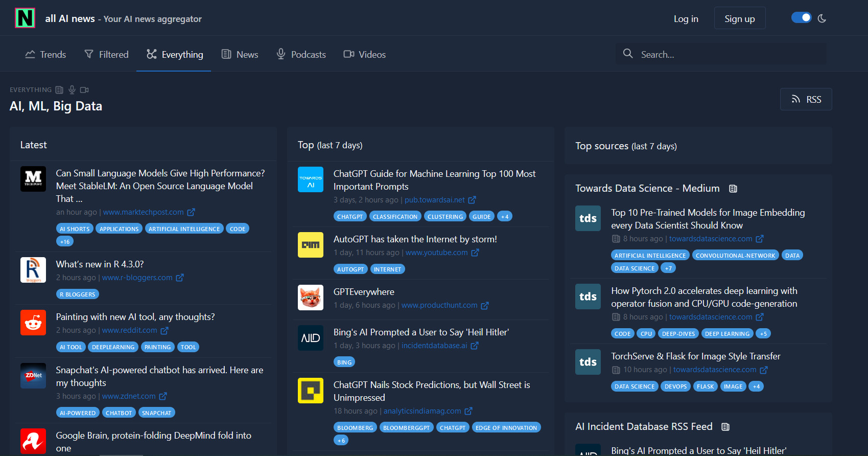The image size is (868, 456).
Task: Open external link icon for Top 10 Pre-Trained Models
Action: tap(760, 239)
